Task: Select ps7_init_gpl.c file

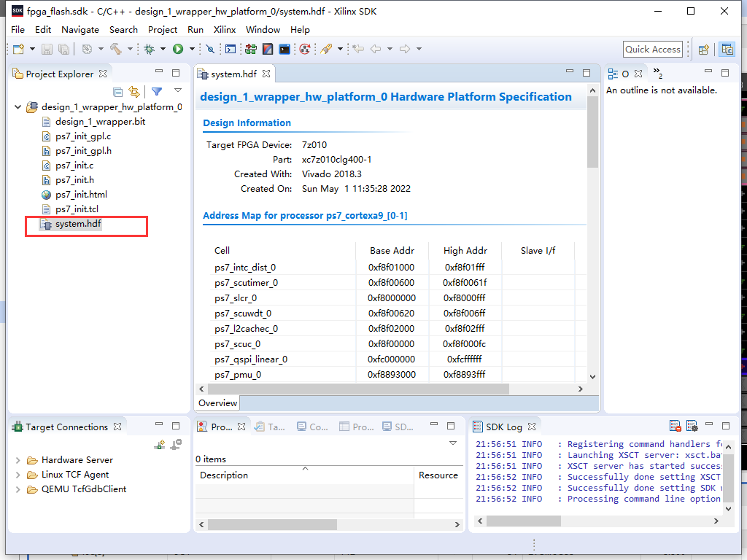Action: tap(83, 136)
